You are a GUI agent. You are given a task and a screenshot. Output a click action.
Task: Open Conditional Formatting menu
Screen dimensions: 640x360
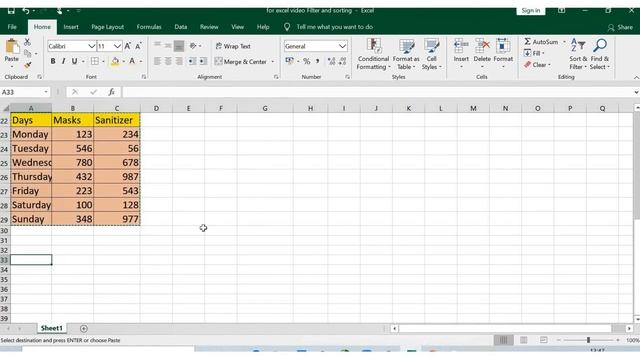pos(373,54)
